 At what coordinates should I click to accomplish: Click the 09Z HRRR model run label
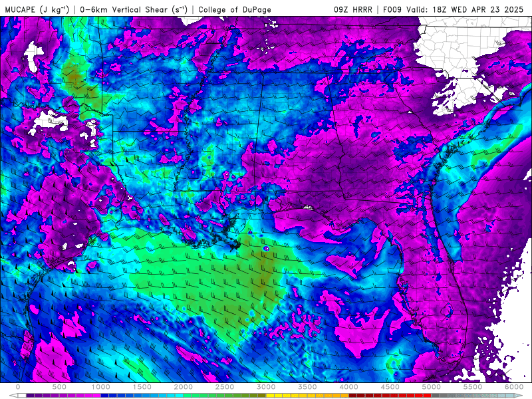353,9
